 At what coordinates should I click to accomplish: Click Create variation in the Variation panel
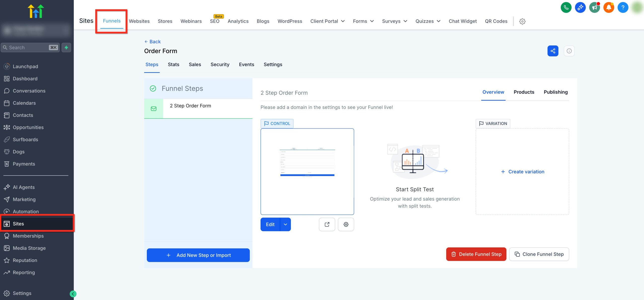pos(522,172)
